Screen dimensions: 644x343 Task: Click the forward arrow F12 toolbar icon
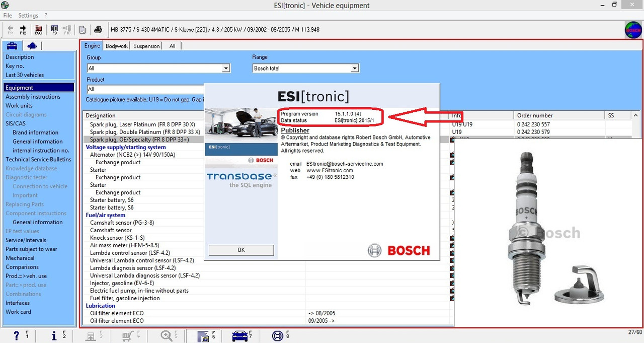pos(23,30)
